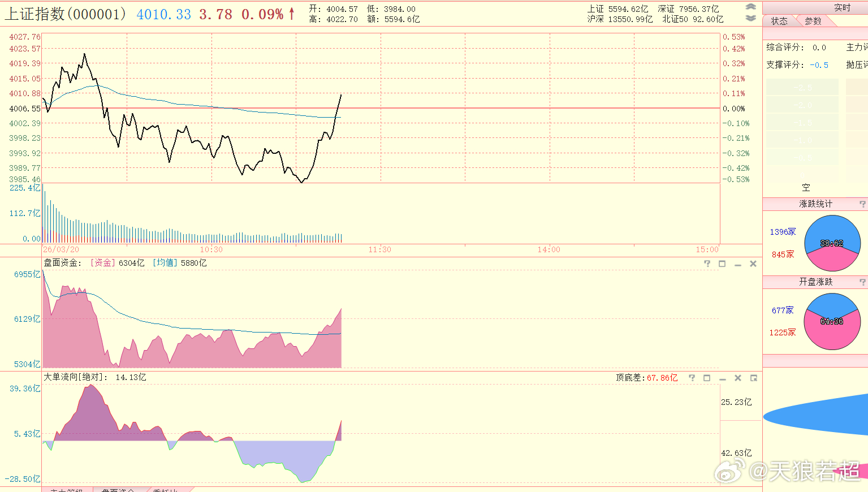Click the low price 低: 3984.00
Viewport: 868px width, 492px height.
(391, 9)
